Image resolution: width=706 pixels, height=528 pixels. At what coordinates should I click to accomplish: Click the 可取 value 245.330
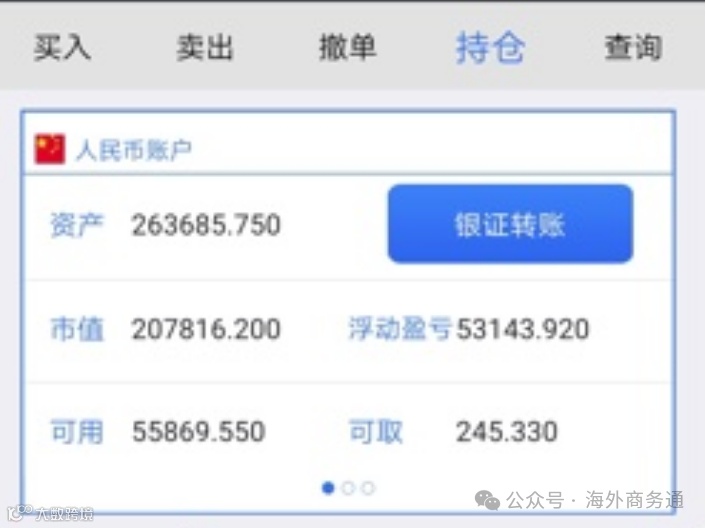(x=507, y=432)
